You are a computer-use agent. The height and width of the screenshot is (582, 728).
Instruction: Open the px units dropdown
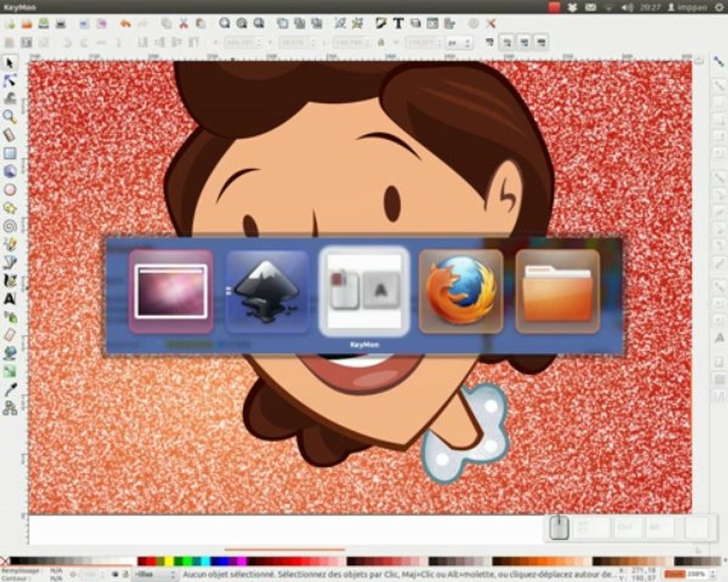tap(459, 43)
